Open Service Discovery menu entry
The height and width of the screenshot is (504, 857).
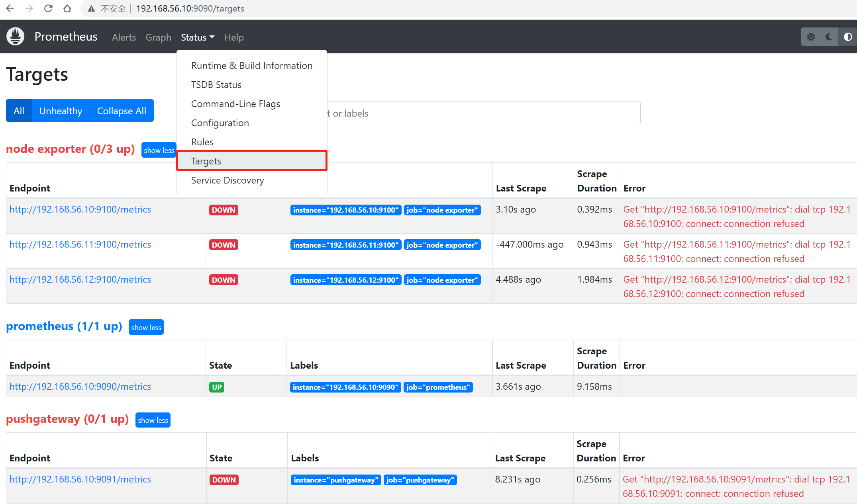pos(252,180)
